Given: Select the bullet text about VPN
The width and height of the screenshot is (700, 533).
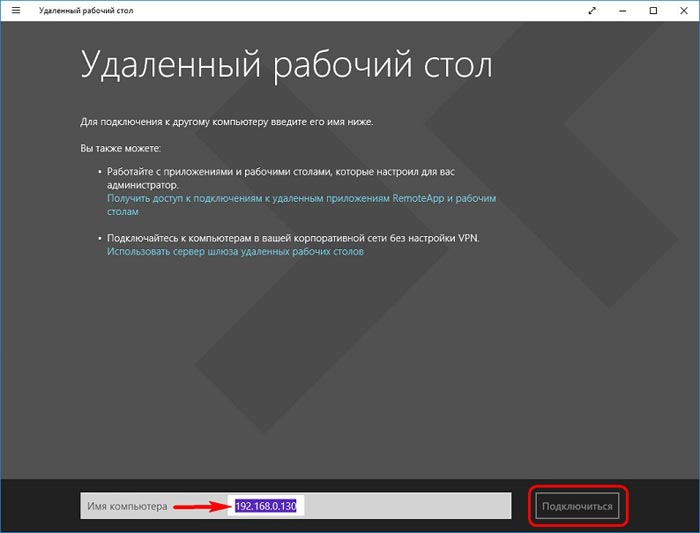Looking at the screenshot, I should pyautogui.click(x=293, y=238).
